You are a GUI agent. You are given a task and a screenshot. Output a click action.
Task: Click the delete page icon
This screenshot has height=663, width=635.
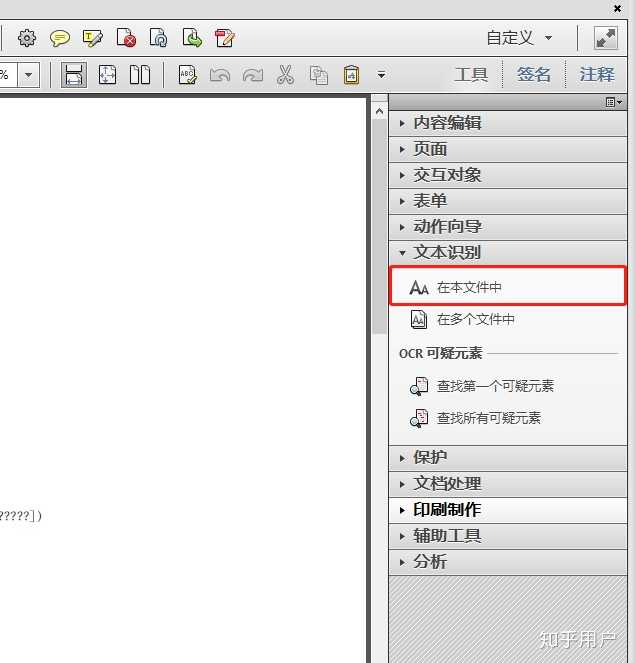tap(126, 38)
